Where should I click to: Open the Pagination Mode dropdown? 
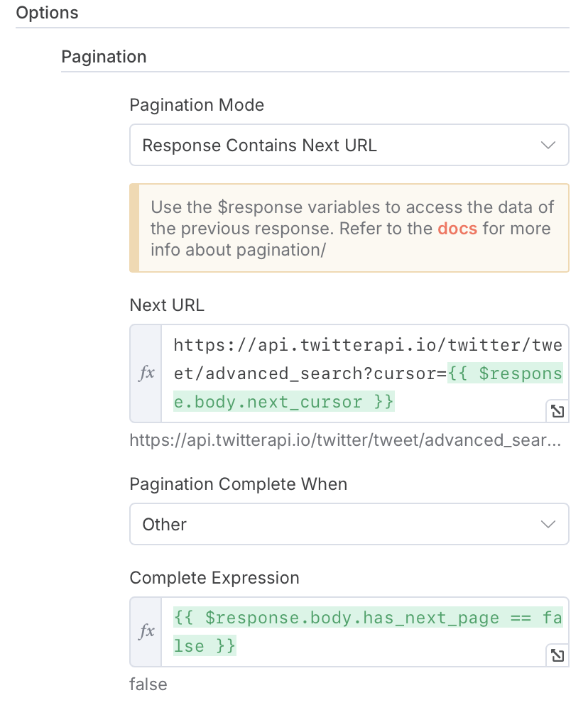click(349, 145)
